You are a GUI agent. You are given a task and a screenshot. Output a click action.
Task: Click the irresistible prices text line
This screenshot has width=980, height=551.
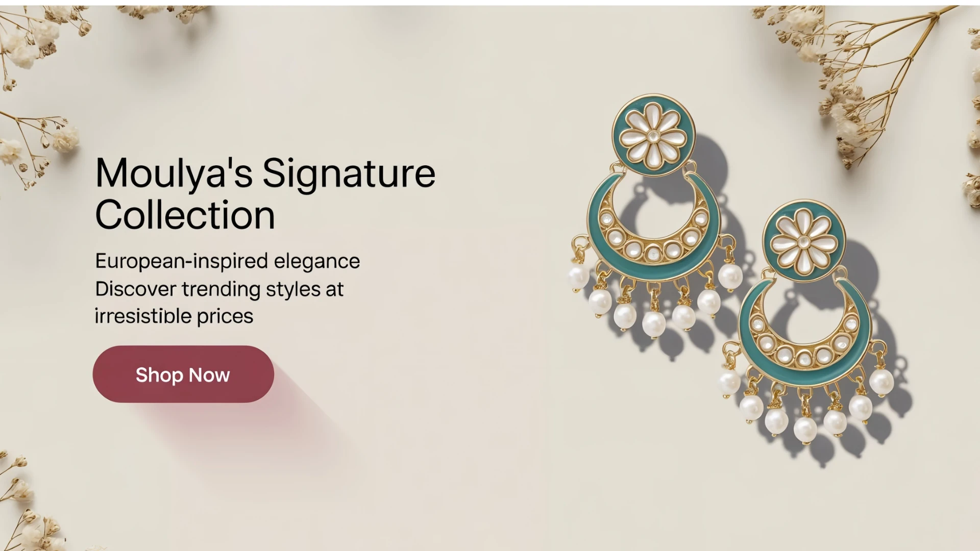174,316
